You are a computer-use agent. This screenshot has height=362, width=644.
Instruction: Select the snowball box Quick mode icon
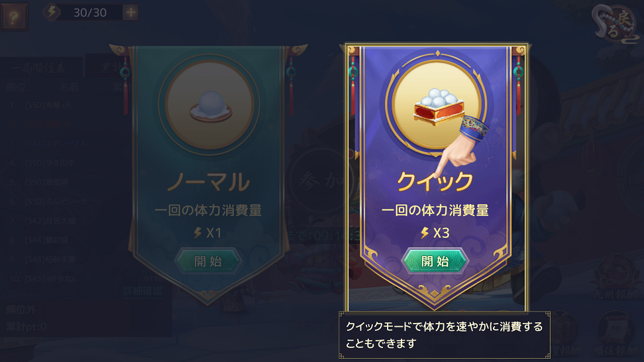pyautogui.click(x=436, y=105)
